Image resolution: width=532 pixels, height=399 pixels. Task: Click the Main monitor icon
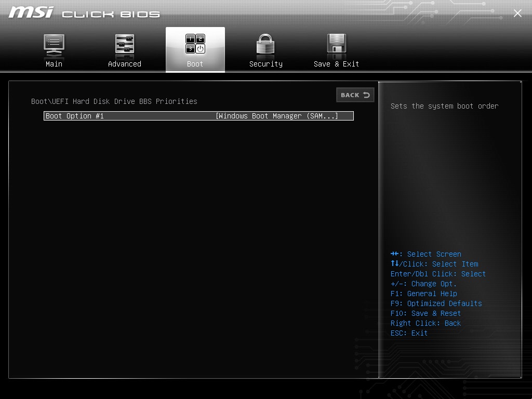tap(54, 45)
